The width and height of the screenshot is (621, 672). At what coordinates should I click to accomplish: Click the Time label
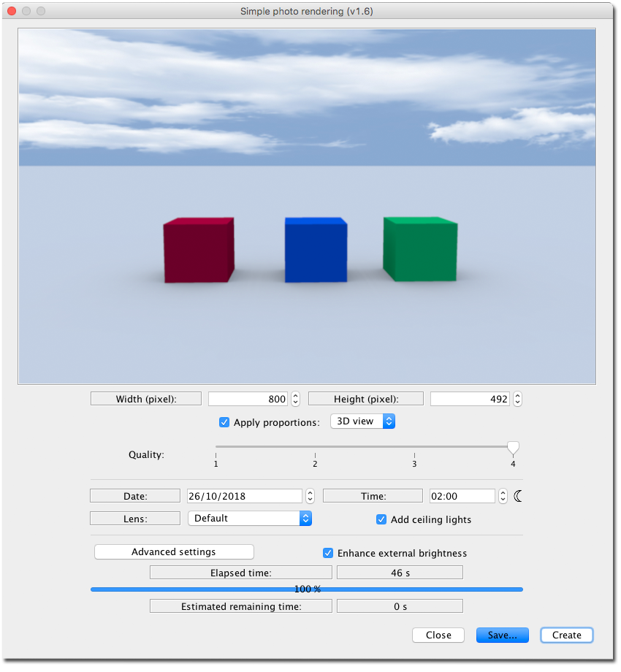(x=373, y=496)
